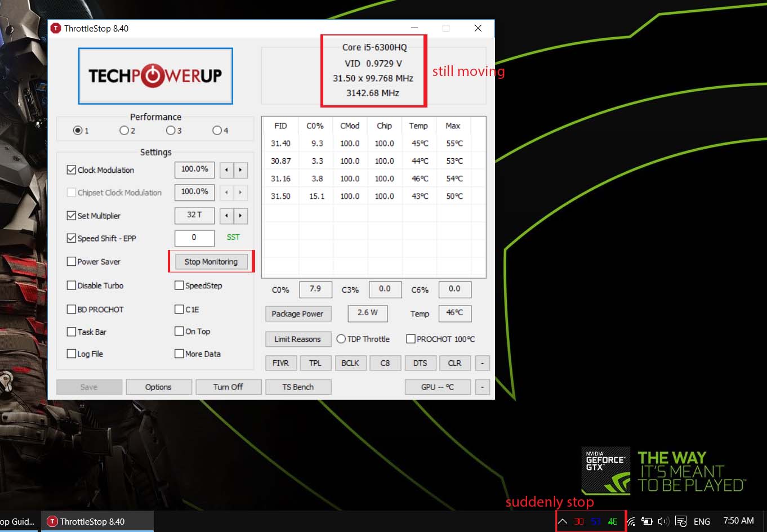The image size is (767, 532).
Task: Check BD PROCHOT
Action: pyautogui.click(x=72, y=309)
